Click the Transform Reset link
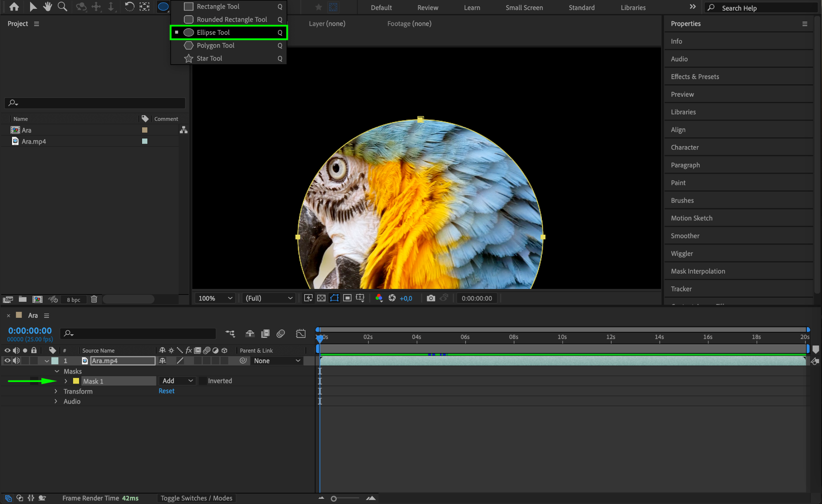 (x=166, y=391)
